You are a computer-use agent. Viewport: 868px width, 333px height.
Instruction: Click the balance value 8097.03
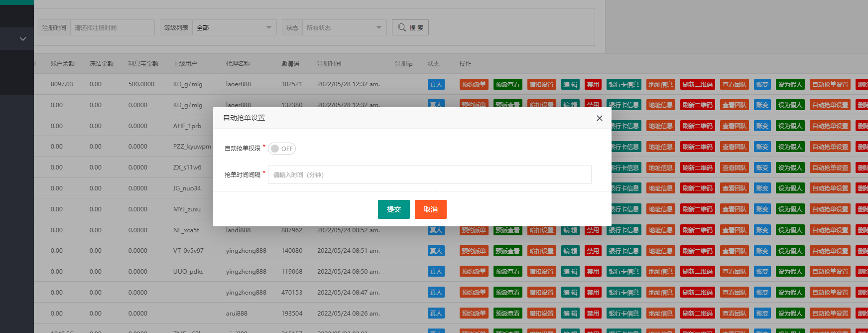62,84
